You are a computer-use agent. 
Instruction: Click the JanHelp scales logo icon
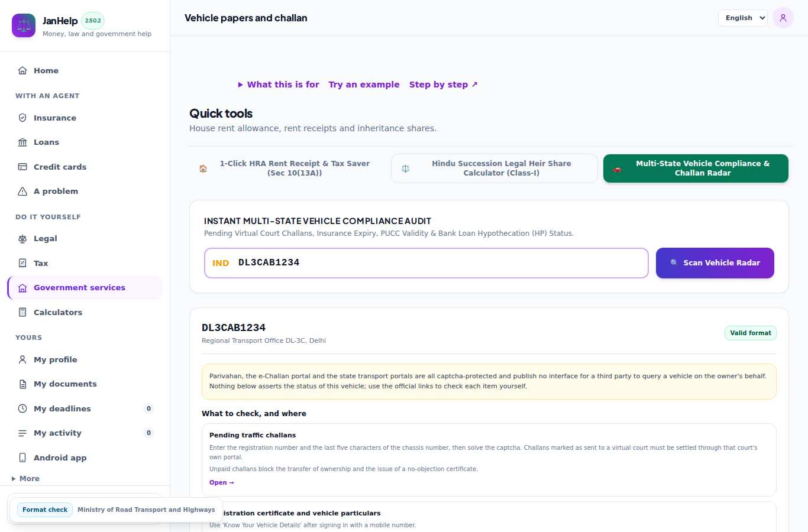[24, 25]
